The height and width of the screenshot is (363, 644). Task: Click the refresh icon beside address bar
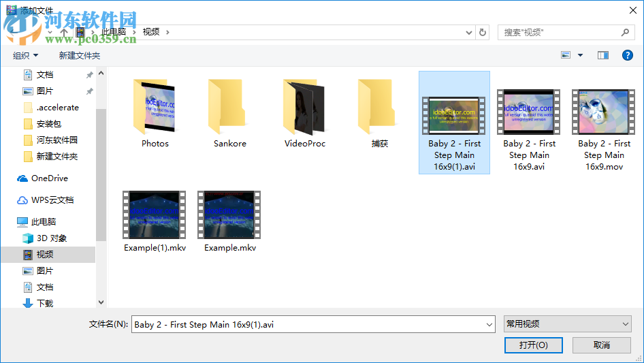click(483, 32)
